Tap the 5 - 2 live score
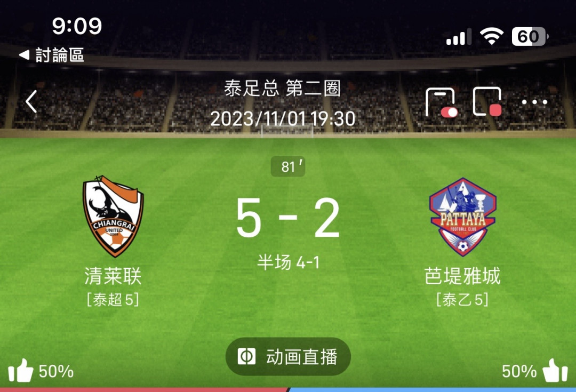The height and width of the screenshot is (392, 576). 287,218
